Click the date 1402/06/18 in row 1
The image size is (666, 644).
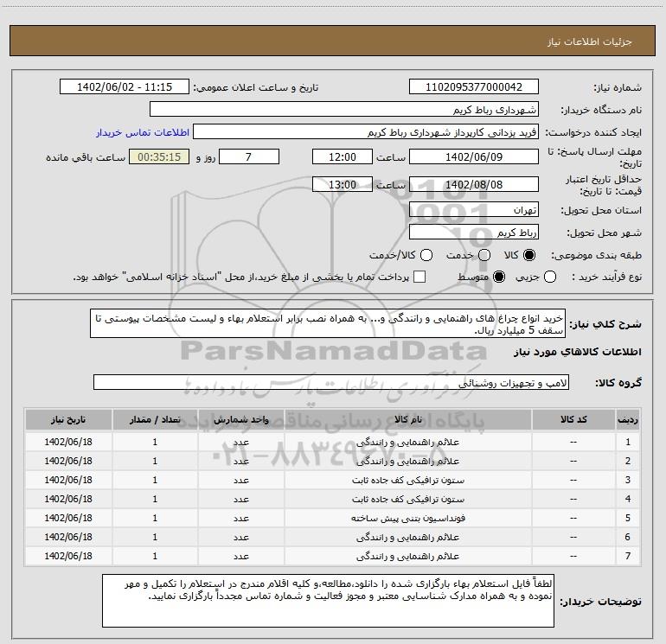tap(68, 442)
